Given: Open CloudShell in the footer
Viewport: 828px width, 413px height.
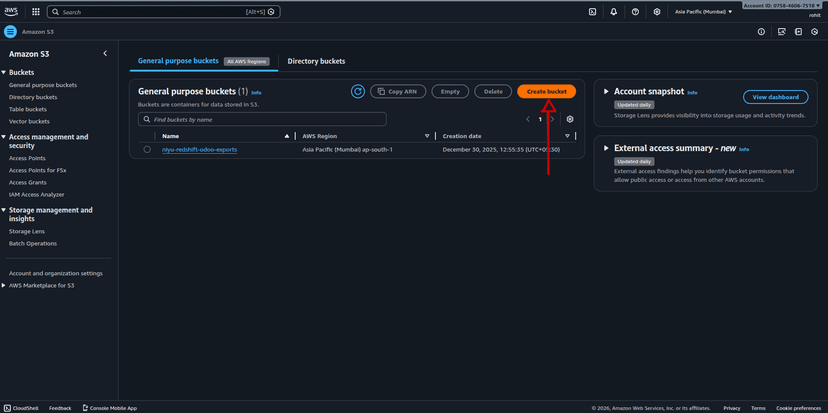Looking at the screenshot, I should click(21, 408).
